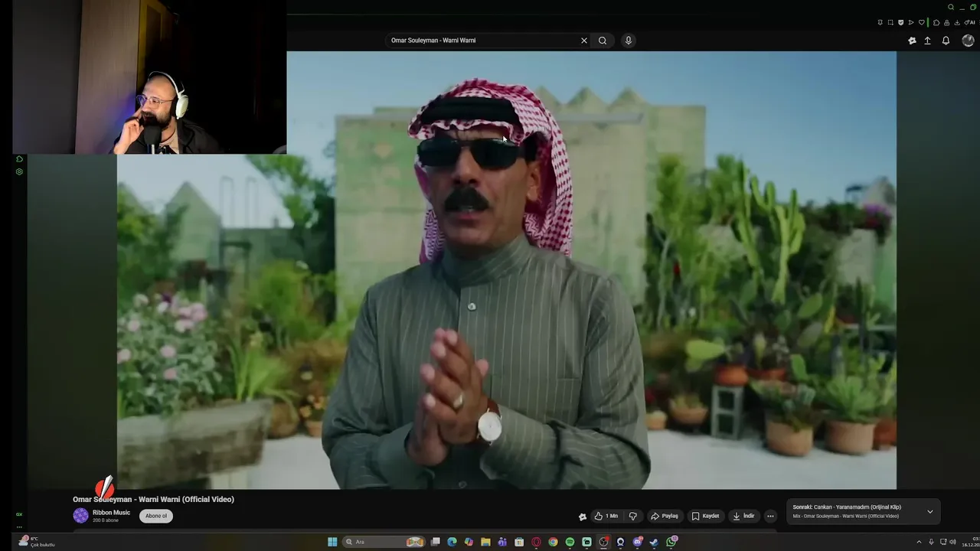The height and width of the screenshot is (551, 980).
Task: Open the YouTube create/upload icon
Action: 927,41
